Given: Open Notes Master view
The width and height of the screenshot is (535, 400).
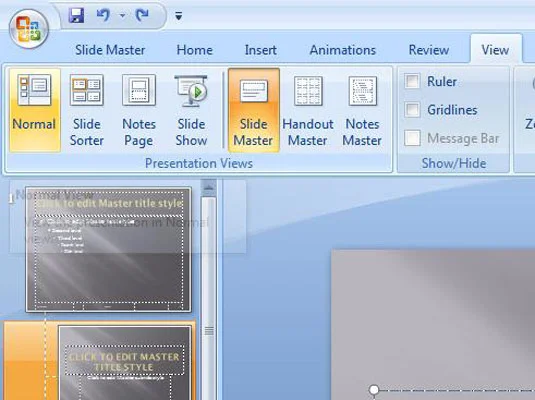Looking at the screenshot, I should (x=362, y=110).
